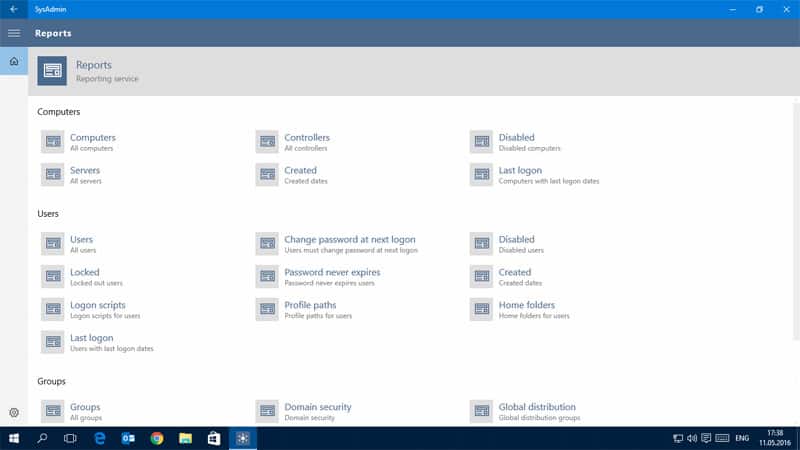This screenshot has width=800, height=450.
Task: Open the volume control in system tray
Action: point(692,438)
